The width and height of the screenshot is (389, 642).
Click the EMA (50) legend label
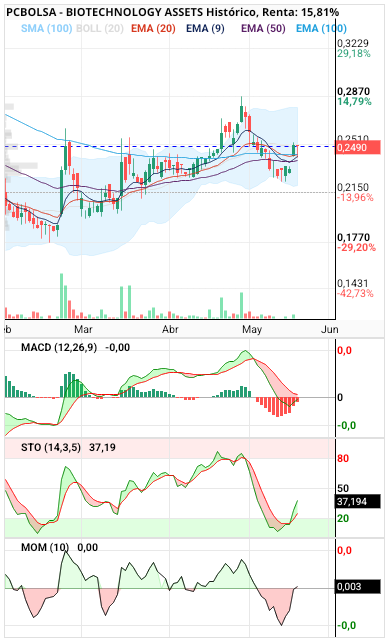(263, 29)
